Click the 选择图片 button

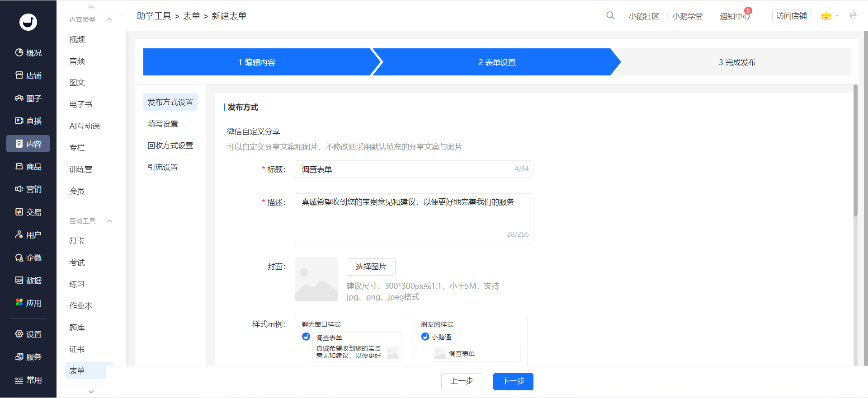click(x=371, y=267)
